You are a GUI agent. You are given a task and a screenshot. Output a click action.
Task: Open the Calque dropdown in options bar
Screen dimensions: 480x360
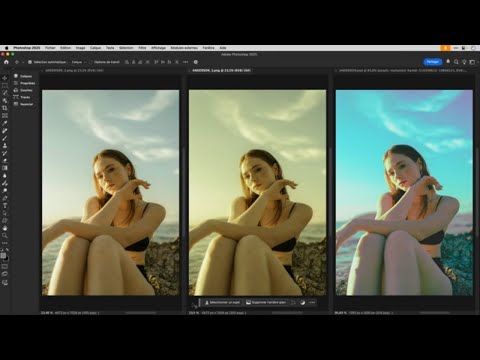(x=79, y=62)
